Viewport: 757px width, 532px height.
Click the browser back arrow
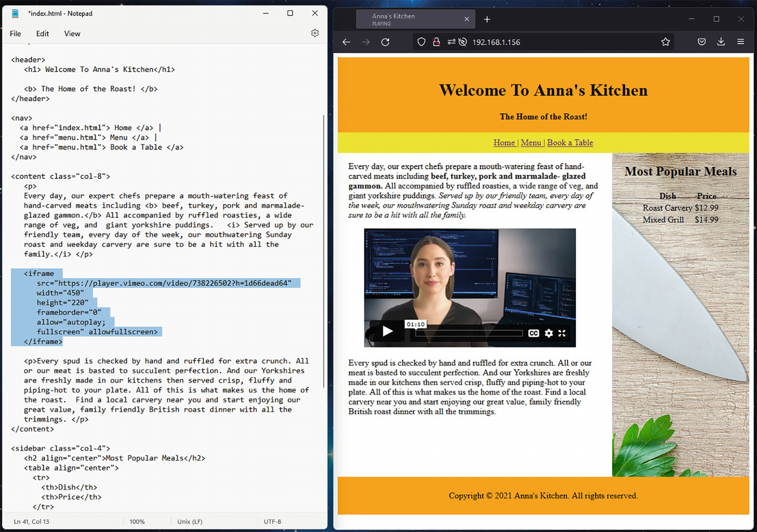[346, 42]
